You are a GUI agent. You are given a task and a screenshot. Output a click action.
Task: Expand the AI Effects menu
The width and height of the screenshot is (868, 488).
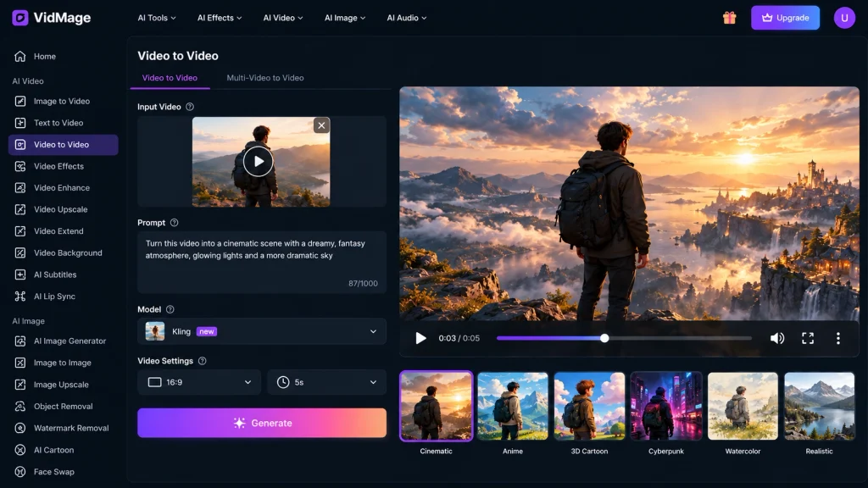tap(220, 18)
